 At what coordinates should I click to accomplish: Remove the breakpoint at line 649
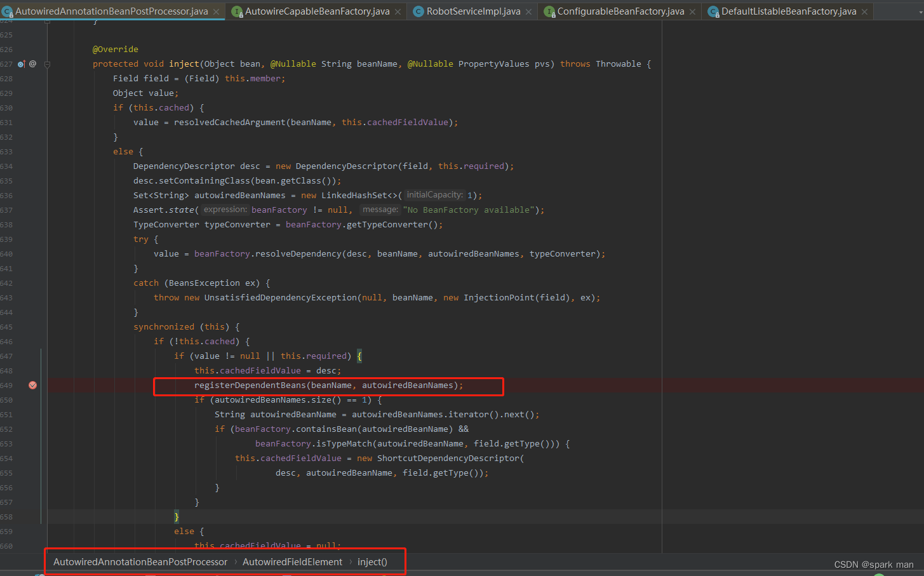pyautogui.click(x=32, y=385)
